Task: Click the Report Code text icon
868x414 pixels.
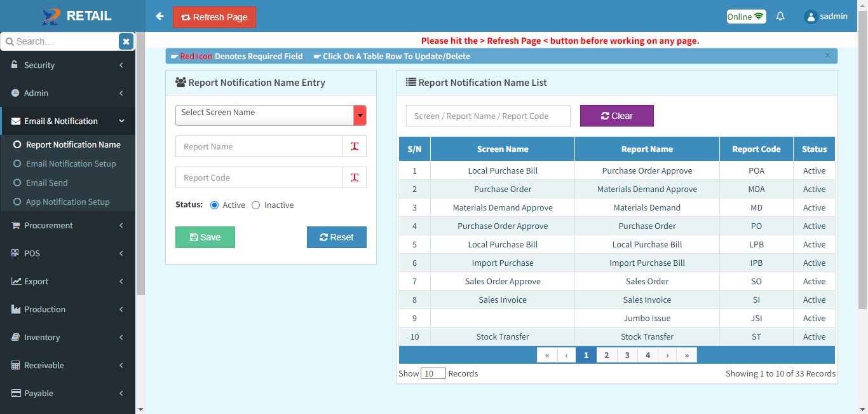Action: click(x=355, y=177)
